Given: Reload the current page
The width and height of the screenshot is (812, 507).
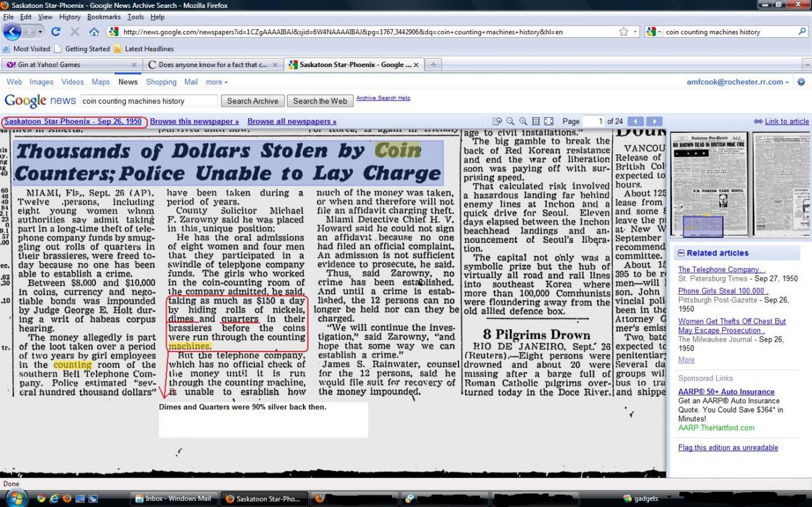Looking at the screenshot, I should (x=56, y=32).
